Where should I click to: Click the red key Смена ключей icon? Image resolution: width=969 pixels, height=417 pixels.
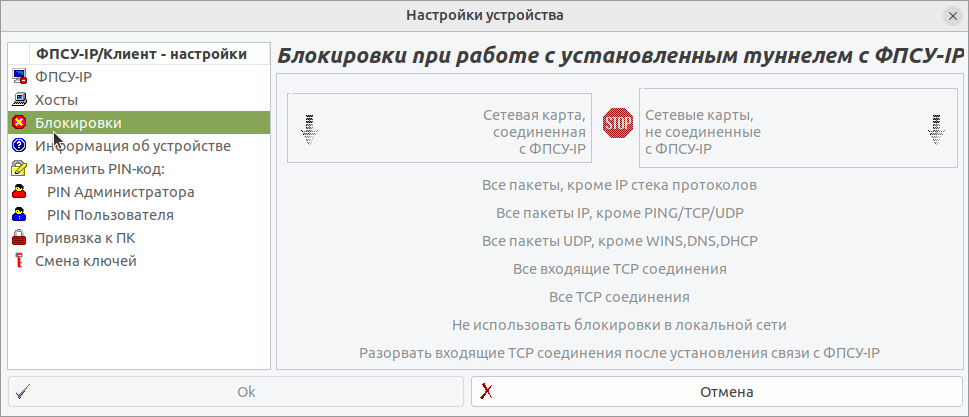tap(19, 261)
